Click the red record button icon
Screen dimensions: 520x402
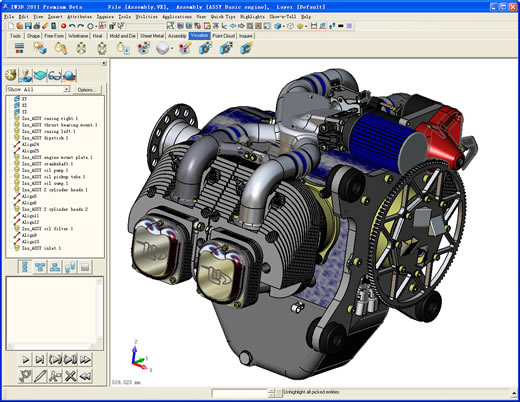(63, 26)
